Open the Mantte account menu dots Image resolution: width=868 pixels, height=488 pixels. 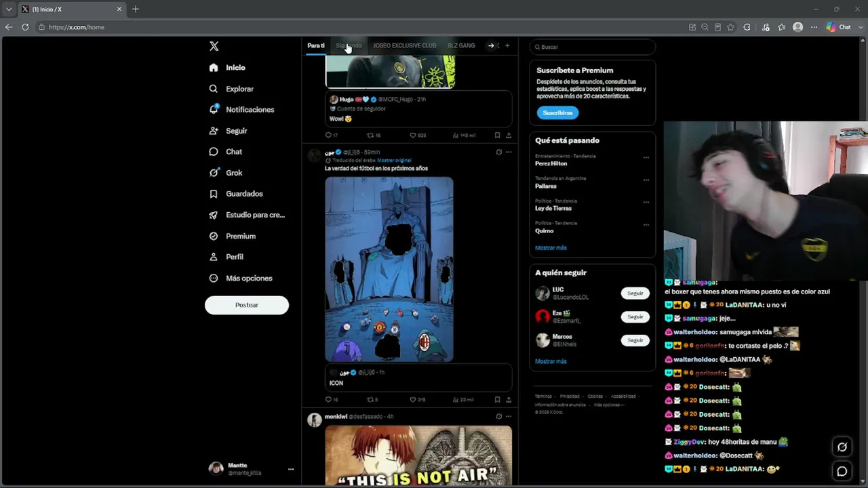click(x=290, y=469)
